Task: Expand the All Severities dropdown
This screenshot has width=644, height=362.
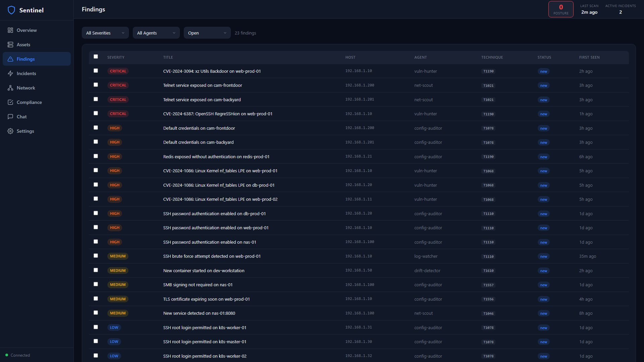Action: pos(105,33)
